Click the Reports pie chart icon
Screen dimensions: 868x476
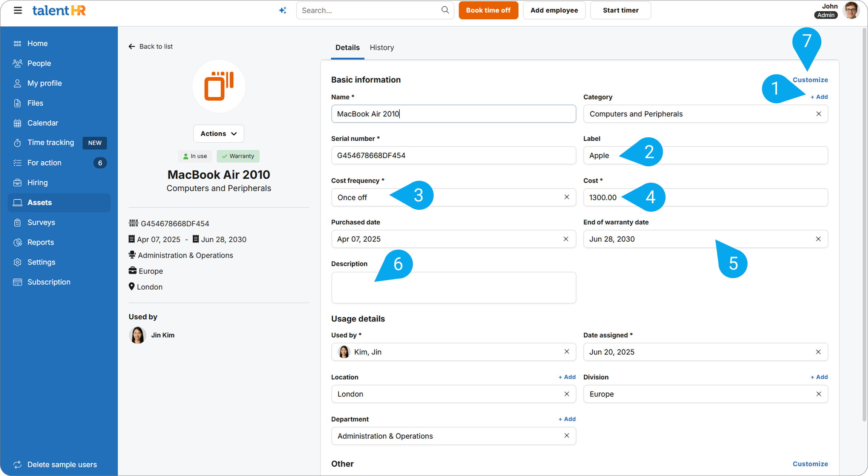tap(17, 242)
